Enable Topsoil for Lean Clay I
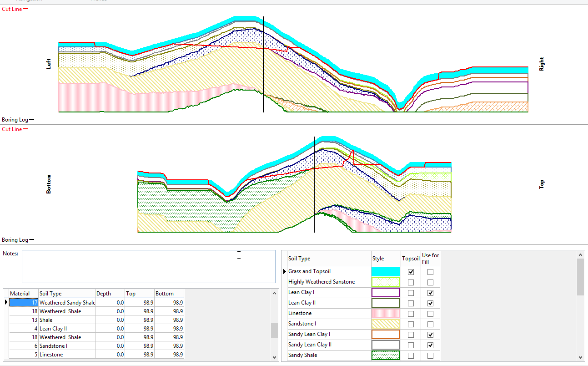 coord(411,293)
